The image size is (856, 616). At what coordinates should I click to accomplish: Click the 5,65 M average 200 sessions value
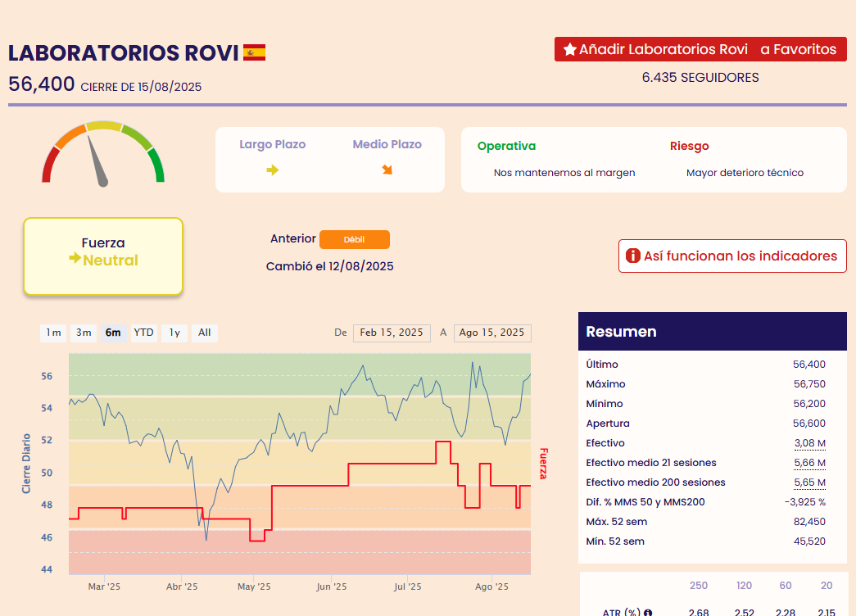click(810, 482)
